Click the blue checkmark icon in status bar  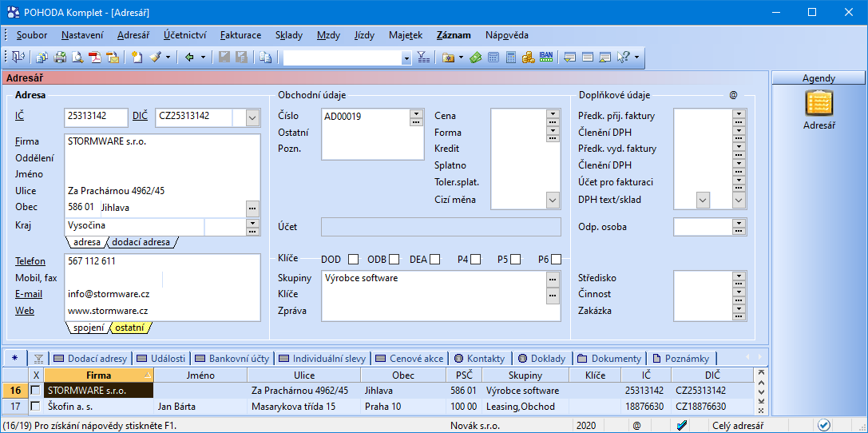tap(682, 425)
